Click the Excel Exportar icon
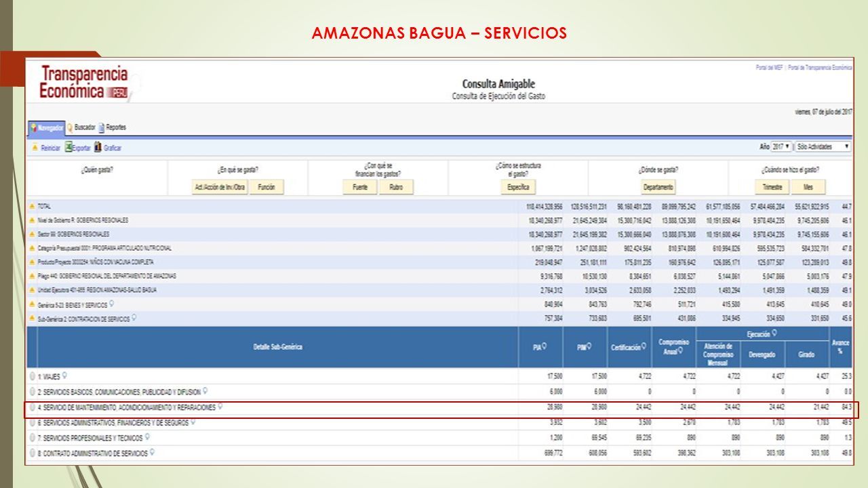Screen dimensions: 868x488 point(68,147)
